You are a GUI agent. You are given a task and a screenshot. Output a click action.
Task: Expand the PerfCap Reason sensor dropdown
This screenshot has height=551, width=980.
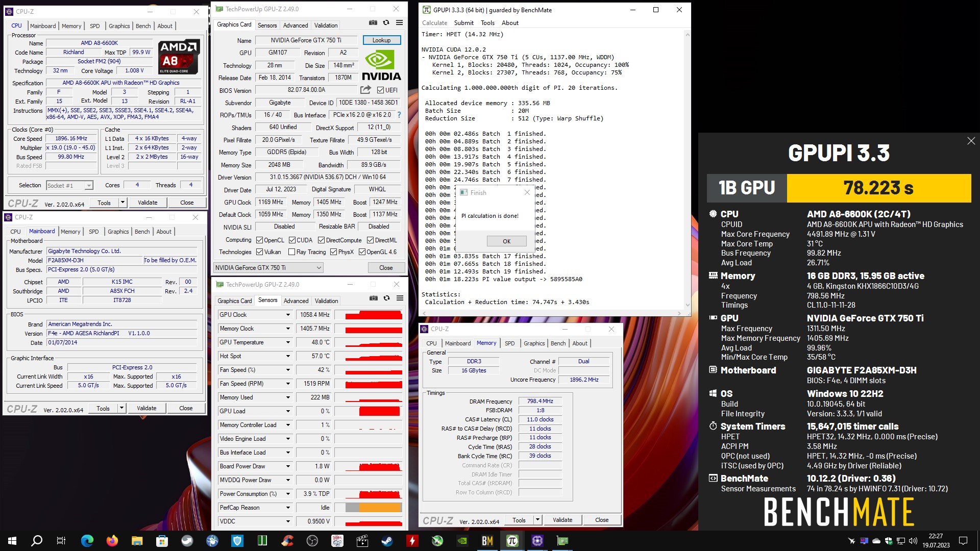pos(288,508)
